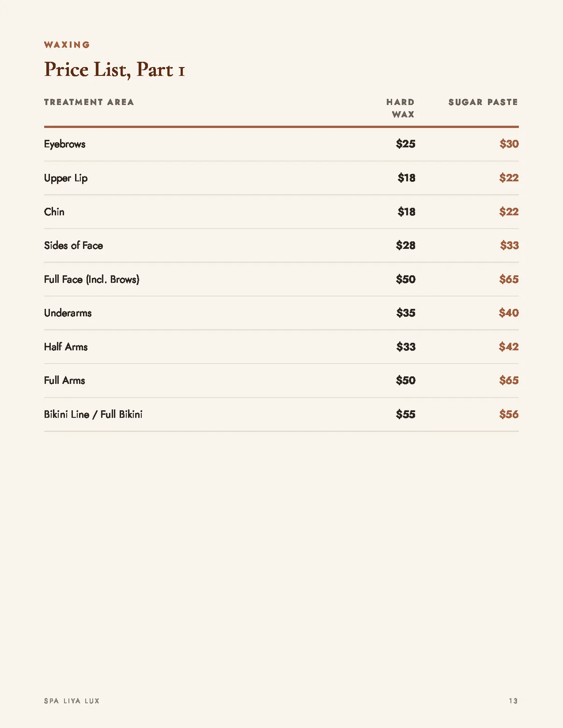Select the Eyebrows row label
563x728 pixels.
tap(65, 144)
